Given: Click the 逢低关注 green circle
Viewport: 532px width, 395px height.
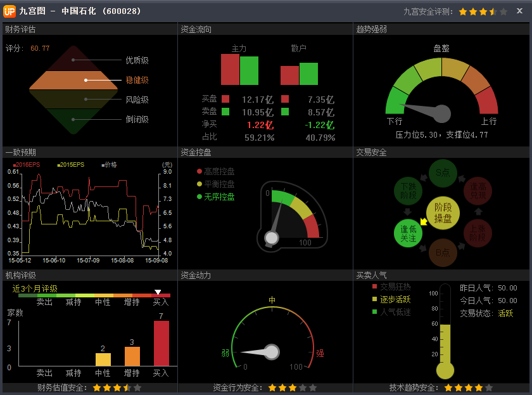Looking at the screenshot, I should click(x=408, y=233).
